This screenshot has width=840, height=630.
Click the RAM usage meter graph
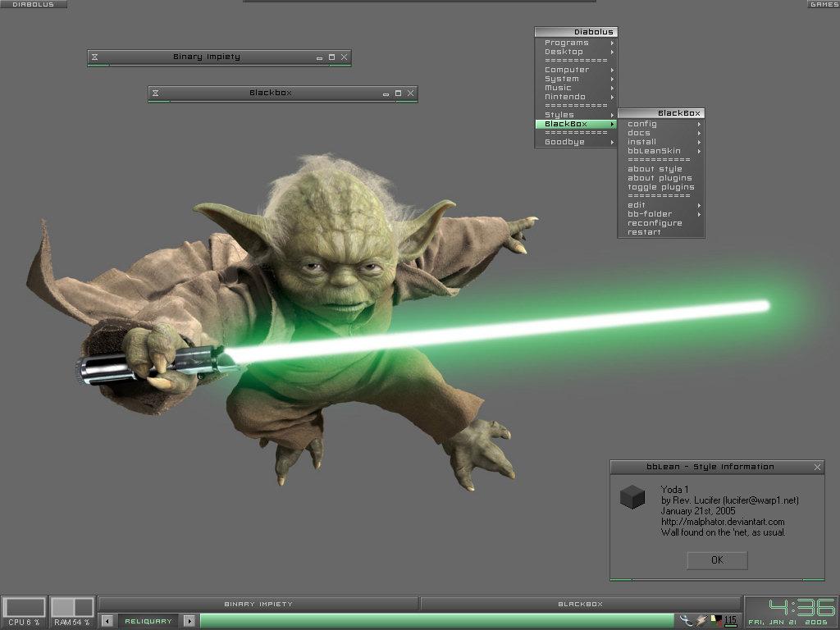(72, 608)
